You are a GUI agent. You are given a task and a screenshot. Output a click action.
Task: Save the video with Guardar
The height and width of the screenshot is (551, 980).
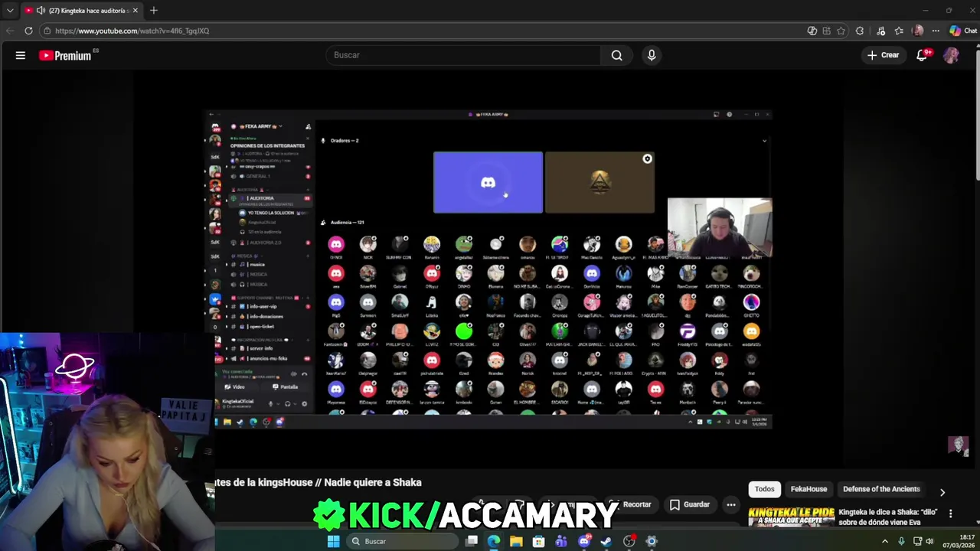point(689,504)
